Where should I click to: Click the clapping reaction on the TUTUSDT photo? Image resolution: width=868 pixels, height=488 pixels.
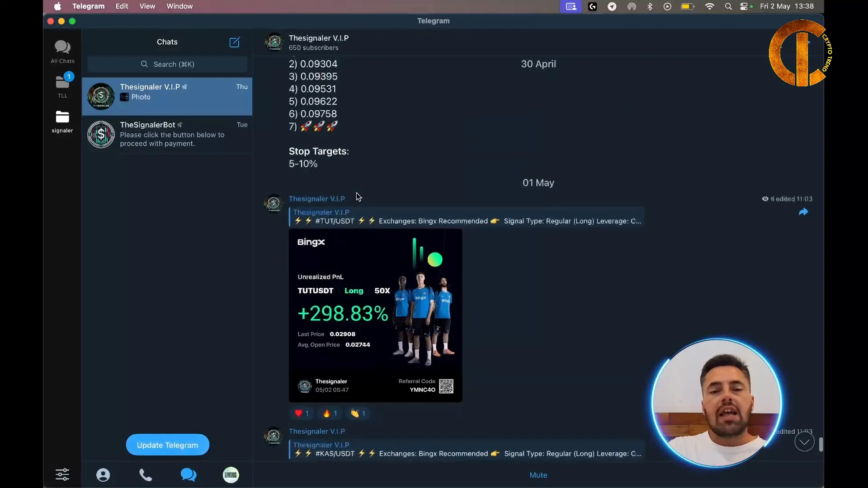[x=359, y=413]
